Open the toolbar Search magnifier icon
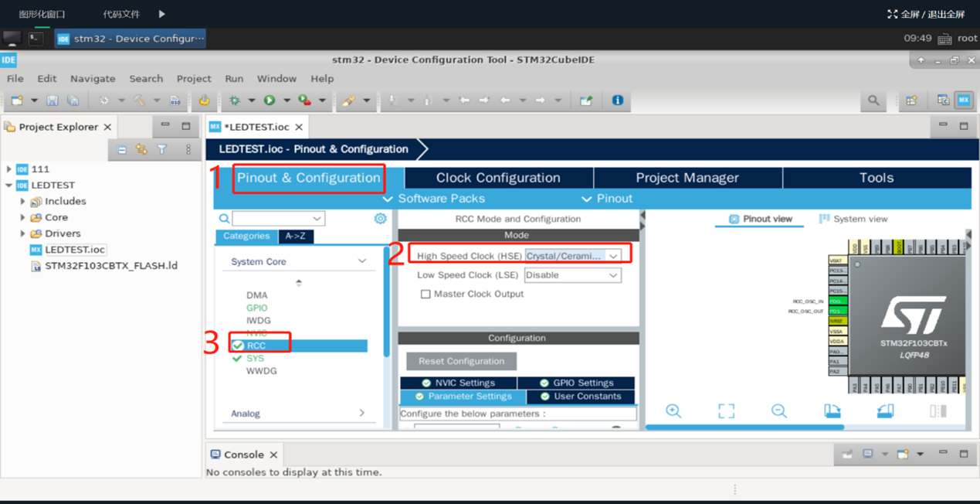This screenshot has width=980, height=504. coord(873,100)
